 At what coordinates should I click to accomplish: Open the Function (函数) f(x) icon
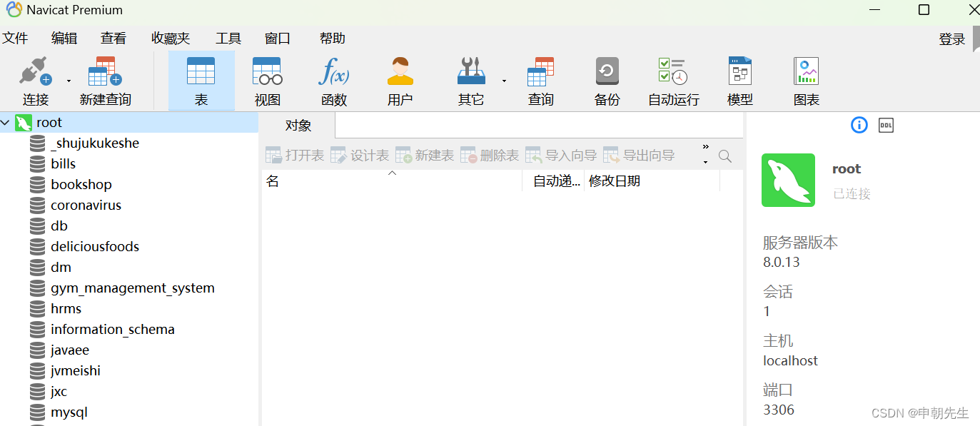334,71
